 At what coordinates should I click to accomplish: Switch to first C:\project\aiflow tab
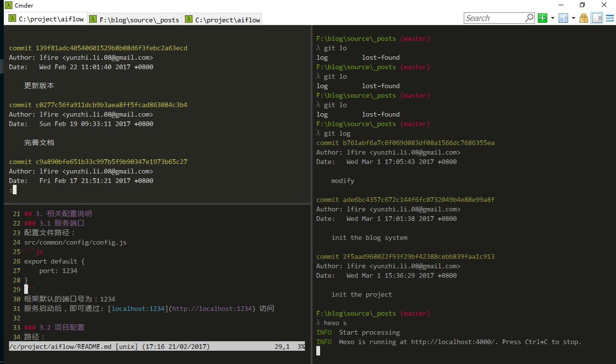point(46,19)
